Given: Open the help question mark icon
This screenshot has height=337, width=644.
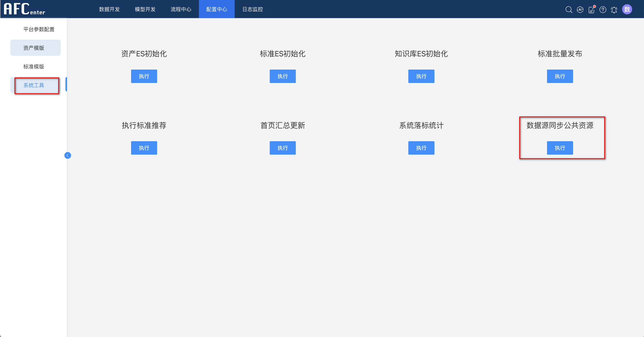Looking at the screenshot, I should pyautogui.click(x=603, y=10).
